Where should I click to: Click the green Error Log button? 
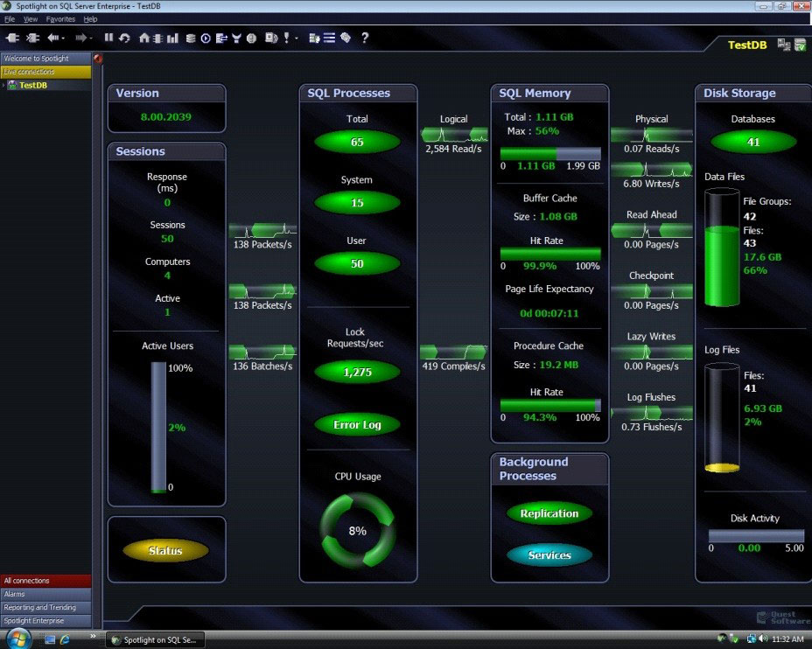coord(357,425)
